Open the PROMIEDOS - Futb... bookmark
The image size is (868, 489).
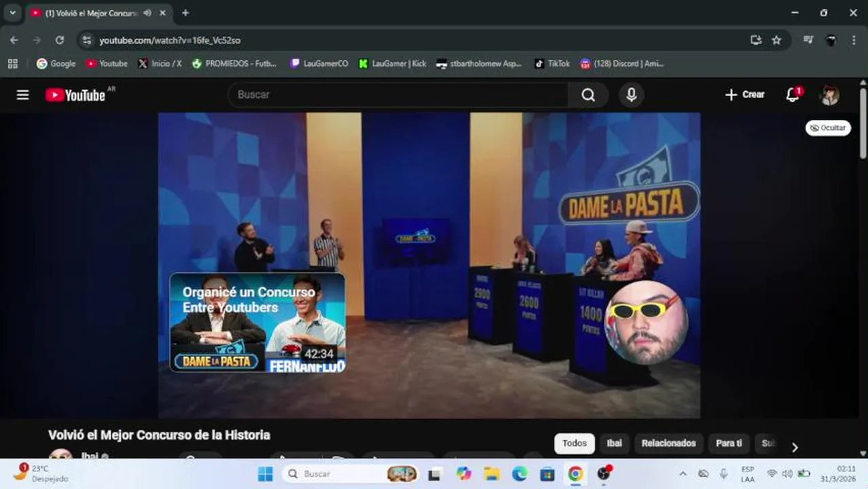pos(234,63)
